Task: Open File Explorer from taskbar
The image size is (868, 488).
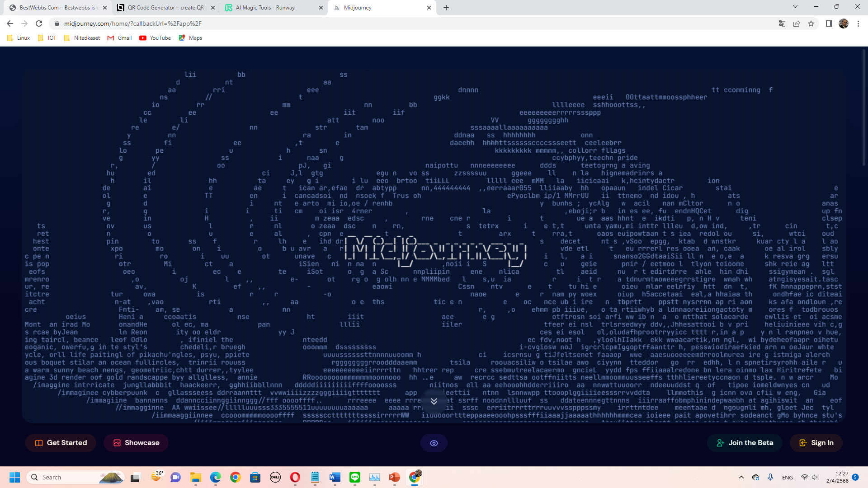Action: [x=195, y=477]
